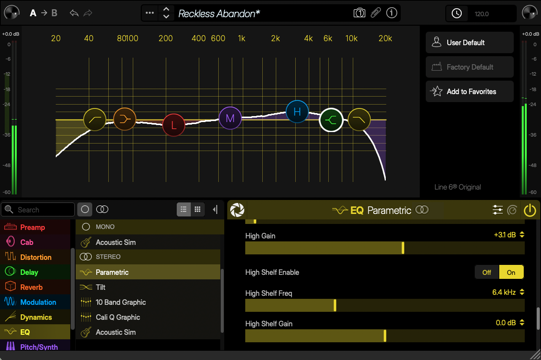Step the High Shelf Gain 0.0 dB value
Screen dimensions: 541x360
pyautogui.click(x=522, y=322)
